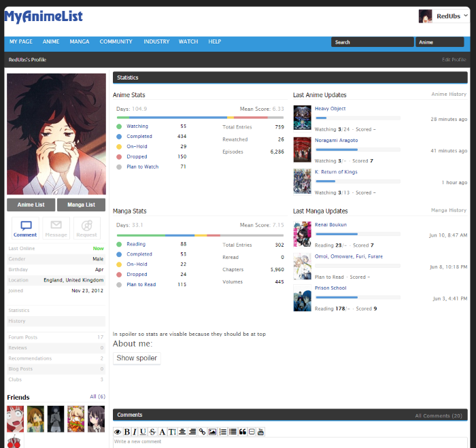Screen dimensions: 476x448
Task: Open the Anime search category dropdown
Action: (439, 42)
